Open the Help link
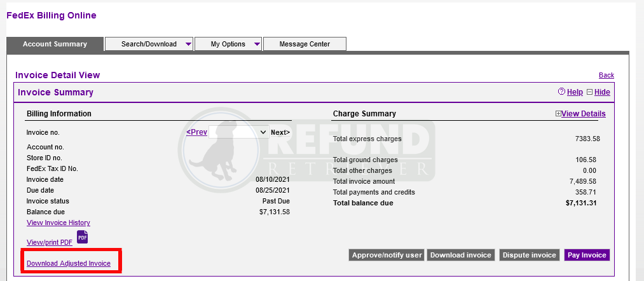Screen dimensions: 644x281 pos(575,92)
